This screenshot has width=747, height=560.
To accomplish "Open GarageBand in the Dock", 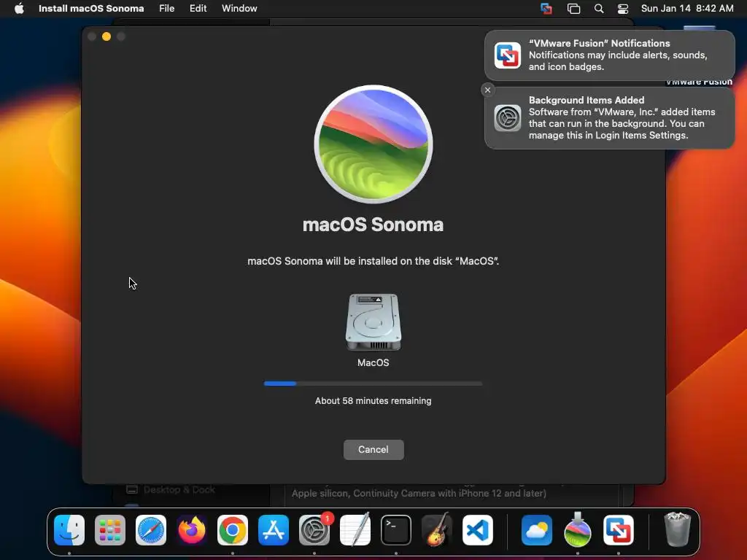I will point(437,530).
